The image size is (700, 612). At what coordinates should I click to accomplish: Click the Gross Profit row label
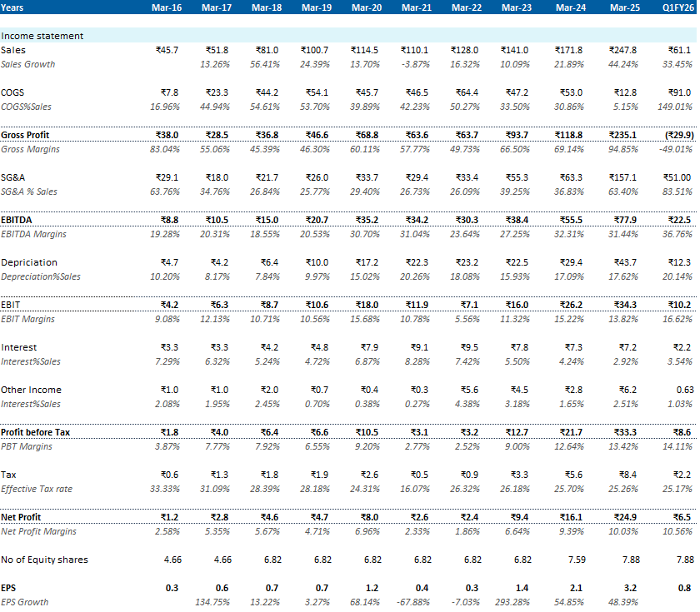coord(31,135)
